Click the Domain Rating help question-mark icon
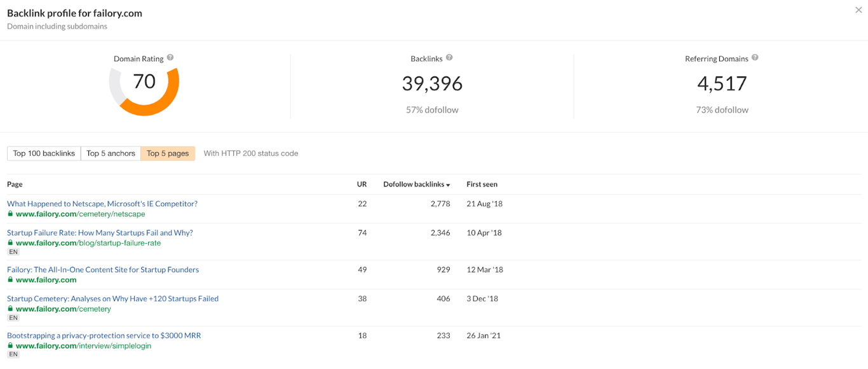This screenshot has width=868, height=369. click(x=170, y=58)
